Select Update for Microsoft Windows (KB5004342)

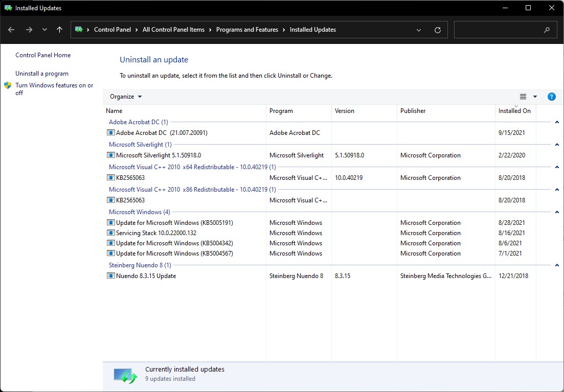pyautogui.click(x=174, y=243)
